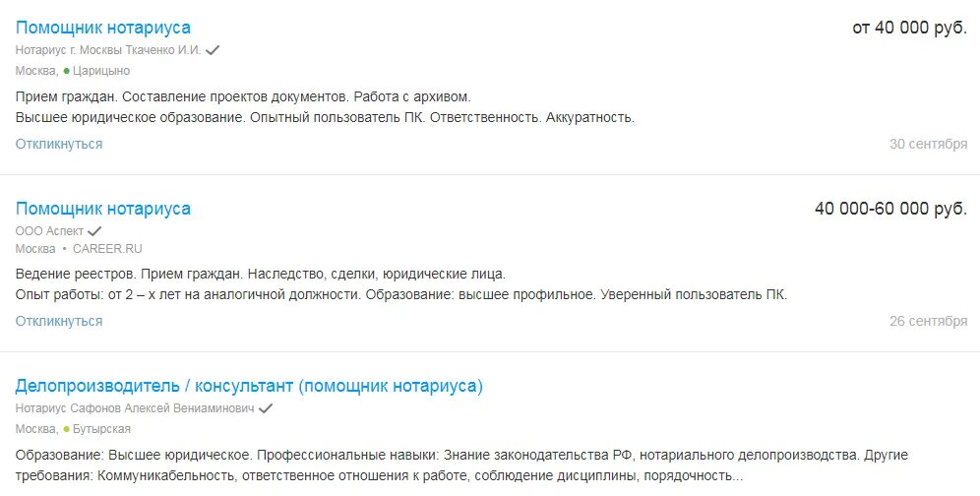The height and width of the screenshot is (496, 980).
Task: Click Откликнуться for the от 40 000 руб. vacancy
Action: tap(59, 144)
